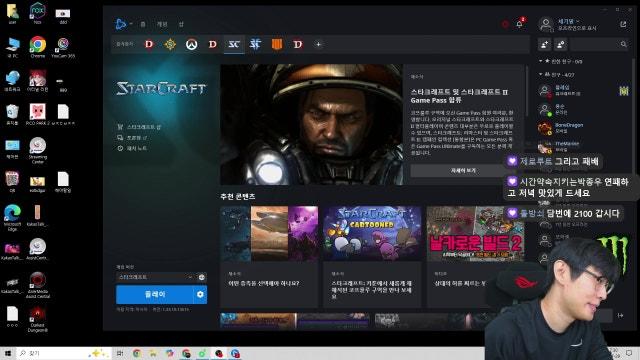The image size is (640, 360).
Task: Open Chrome from the taskbar
Action: [137, 353]
